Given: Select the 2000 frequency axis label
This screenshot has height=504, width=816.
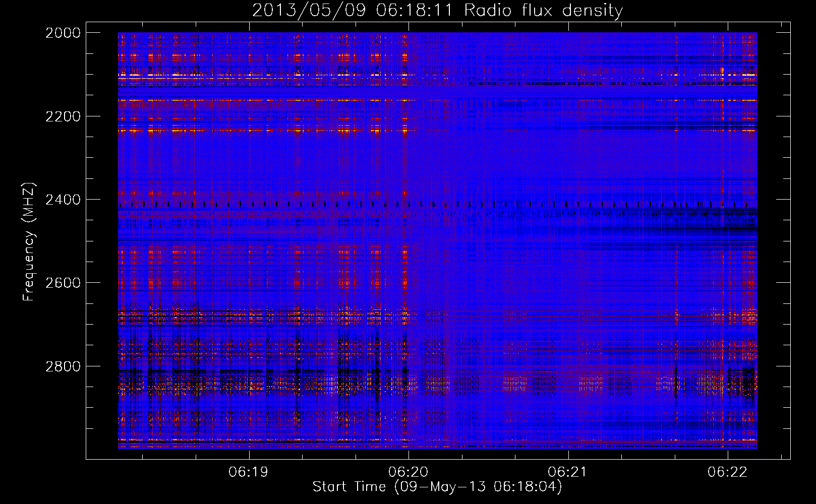Looking at the screenshot, I should click(63, 33).
